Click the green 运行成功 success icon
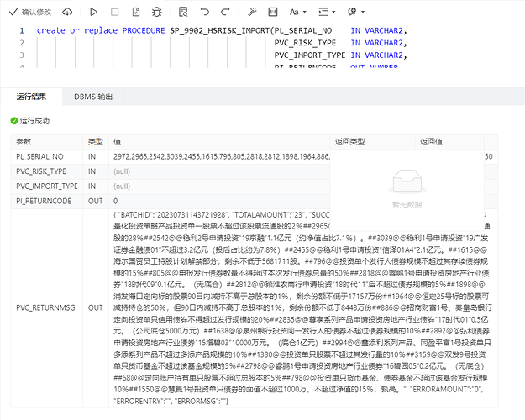Image resolution: width=525 pixels, height=420 pixels. (x=14, y=121)
